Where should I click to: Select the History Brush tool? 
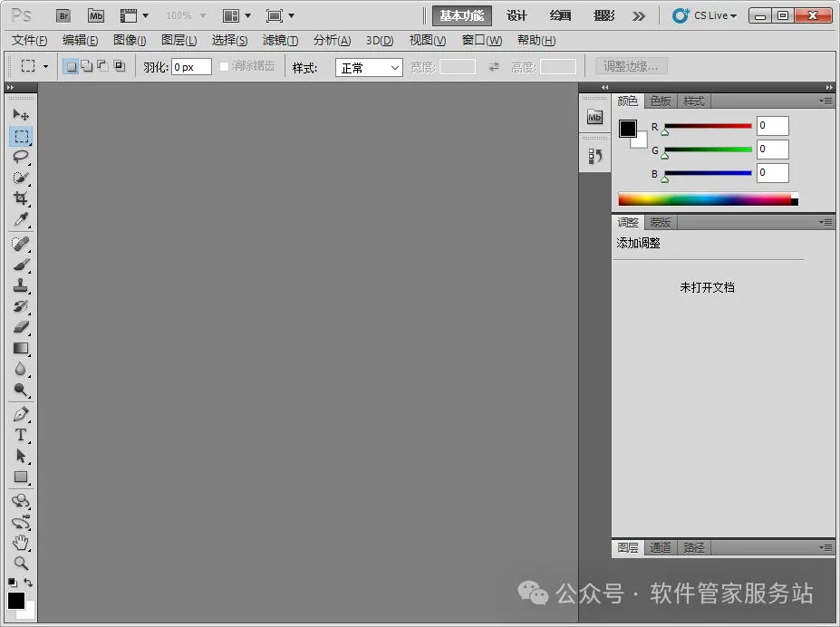(x=21, y=306)
